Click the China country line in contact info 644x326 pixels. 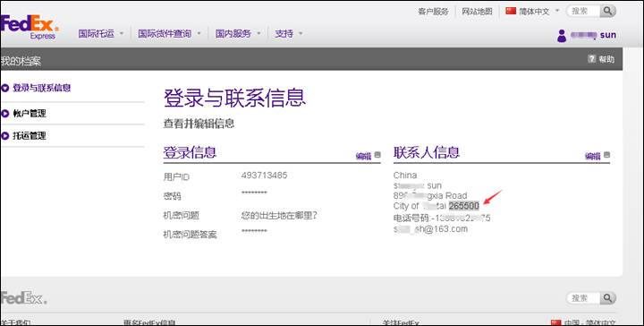coord(405,176)
